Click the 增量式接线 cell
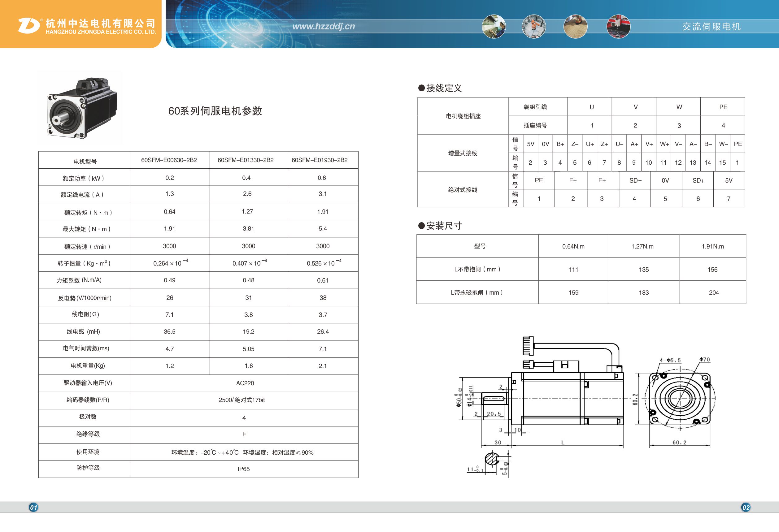Image resolution: width=779 pixels, height=532 pixels. click(463, 153)
